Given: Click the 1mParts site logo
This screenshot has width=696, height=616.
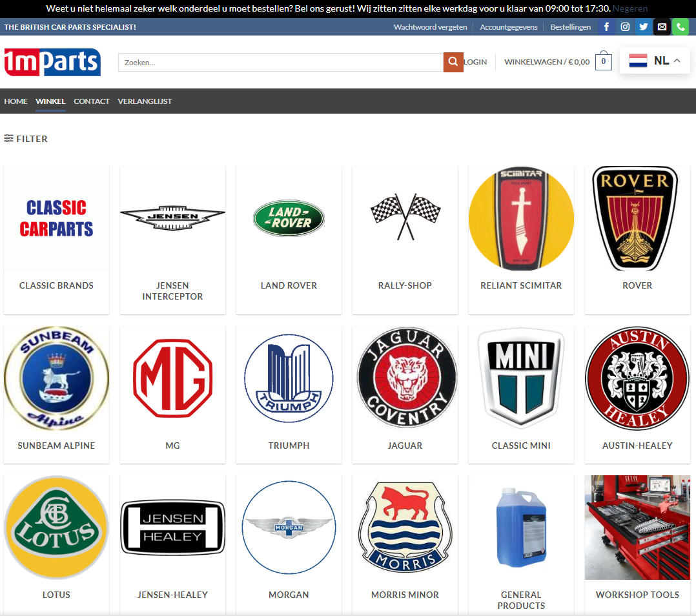Looking at the screenshot, I should click(52, 63).
